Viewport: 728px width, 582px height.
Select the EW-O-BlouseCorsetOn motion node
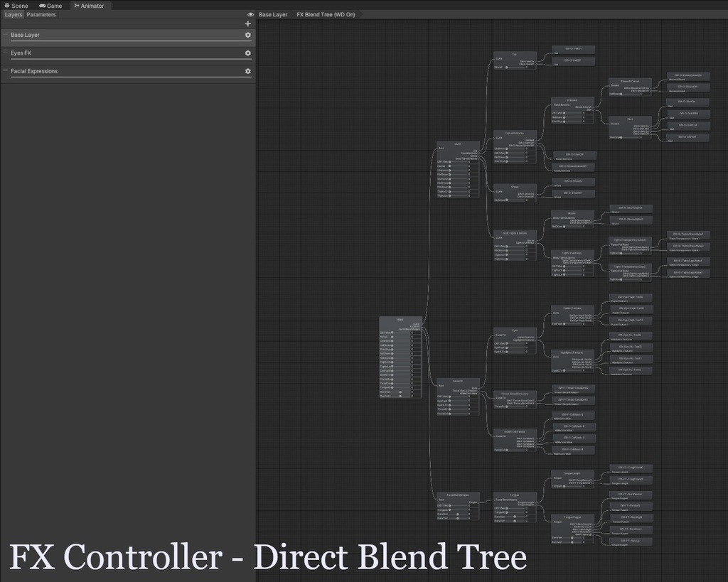tap(688, 75)
